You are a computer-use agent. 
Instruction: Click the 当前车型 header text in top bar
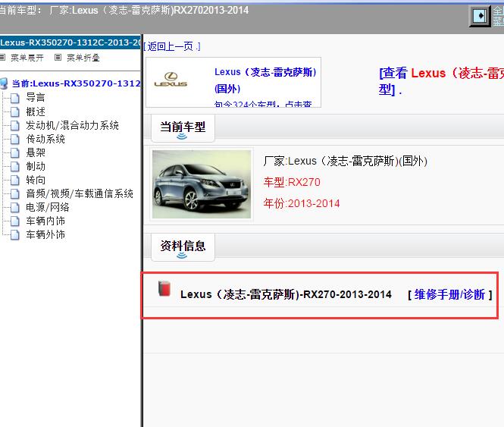click(124, 11)
